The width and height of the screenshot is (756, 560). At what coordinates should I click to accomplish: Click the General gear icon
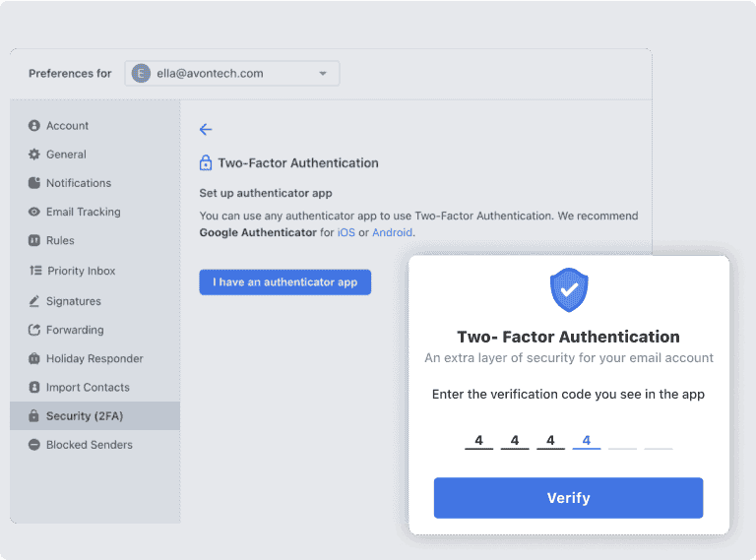tap(34, 155)
